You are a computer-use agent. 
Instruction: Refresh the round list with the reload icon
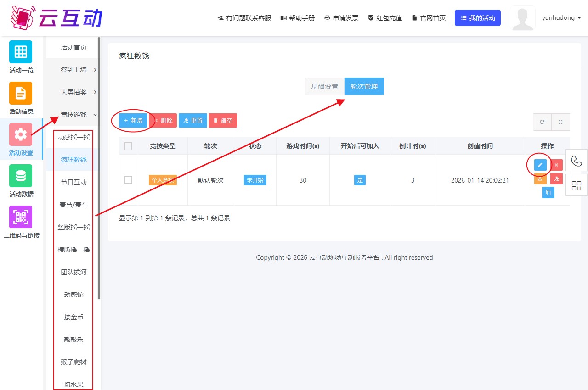pyautogui.click(x=542, y=122)
